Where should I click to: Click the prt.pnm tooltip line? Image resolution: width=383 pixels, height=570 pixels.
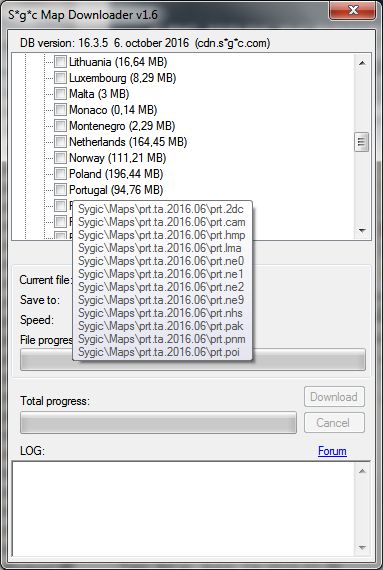(x=162, y=339)
